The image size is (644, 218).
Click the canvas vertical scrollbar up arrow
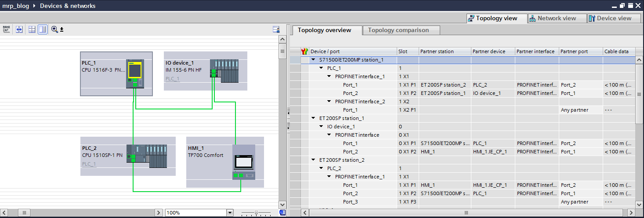tap(282, 40)
